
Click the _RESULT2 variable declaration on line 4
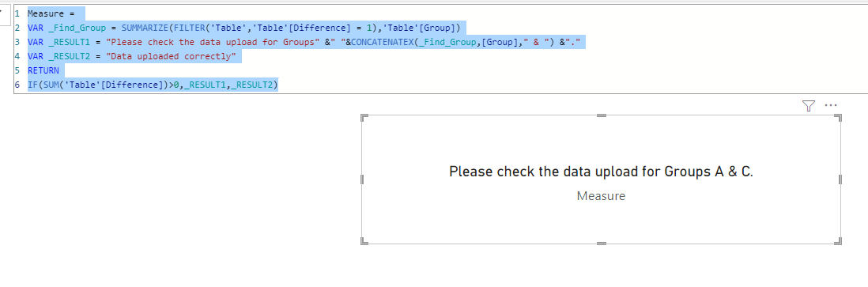pyautogui.click(x=69, y=56)
